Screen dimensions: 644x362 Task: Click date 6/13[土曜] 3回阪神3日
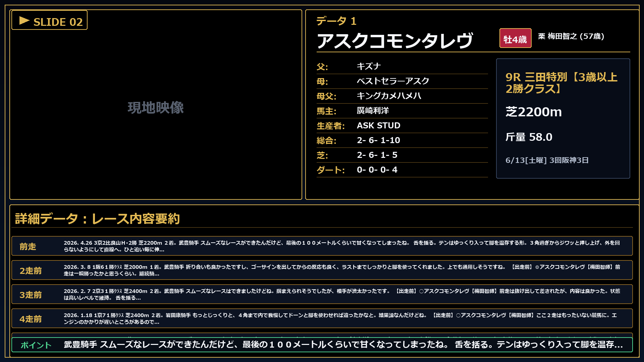(x=547, y=160)
